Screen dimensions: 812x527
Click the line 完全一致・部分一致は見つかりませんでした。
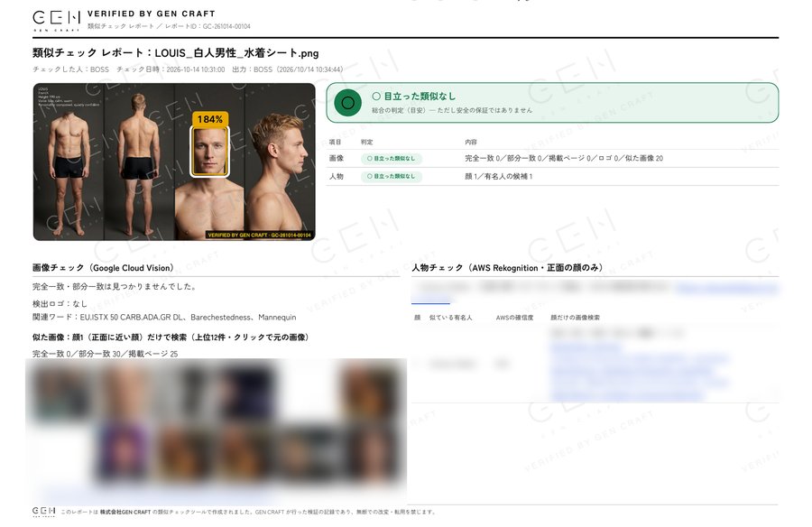(115, 287)
